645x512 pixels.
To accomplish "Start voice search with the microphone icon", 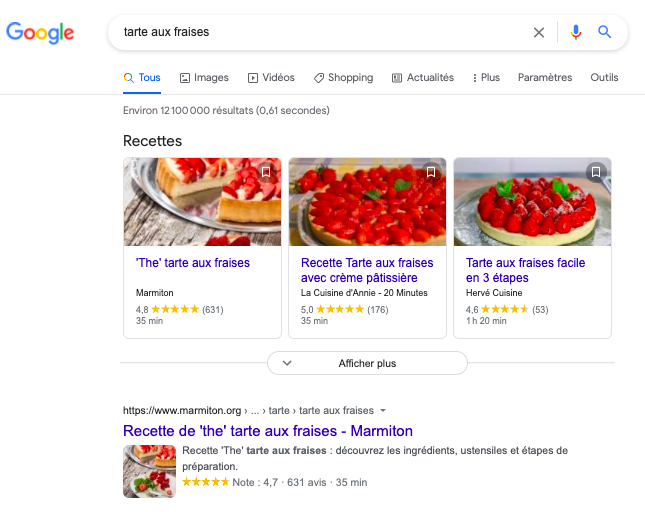I will tap(575, 32).
